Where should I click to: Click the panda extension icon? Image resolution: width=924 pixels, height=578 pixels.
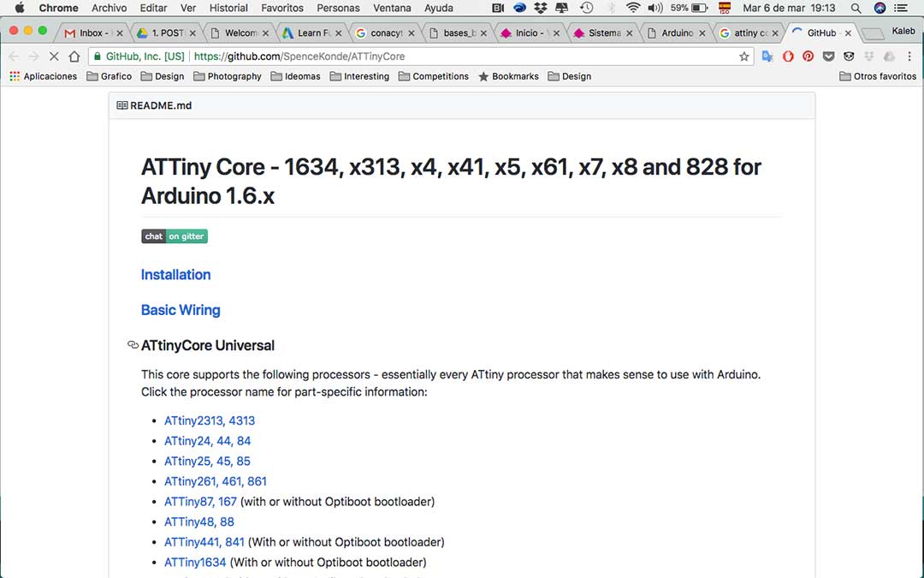849,57
